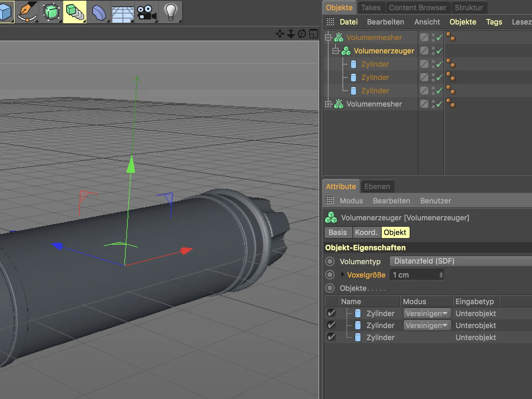Add a Camera using the camera icon
Screen dimensions: 532x399
point(146,13)
